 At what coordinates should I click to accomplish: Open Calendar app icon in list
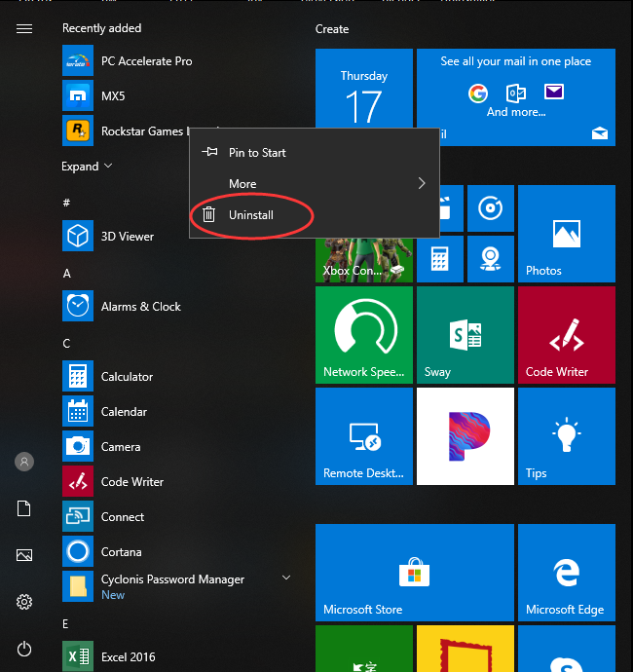[78, 411]
